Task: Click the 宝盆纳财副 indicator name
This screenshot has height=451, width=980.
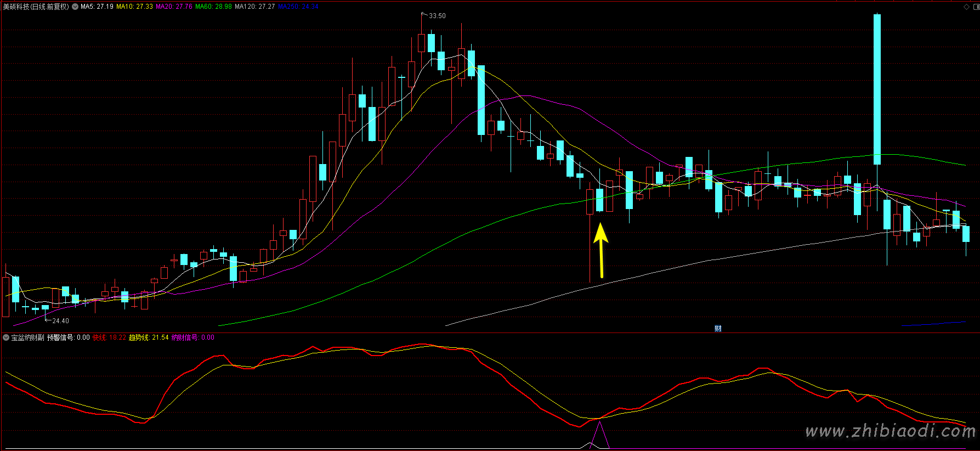Action: pos(27,337)
